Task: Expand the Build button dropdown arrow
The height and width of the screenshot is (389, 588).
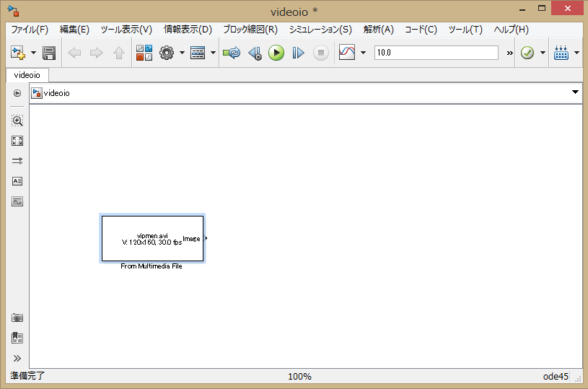Action: coord(576,53)
